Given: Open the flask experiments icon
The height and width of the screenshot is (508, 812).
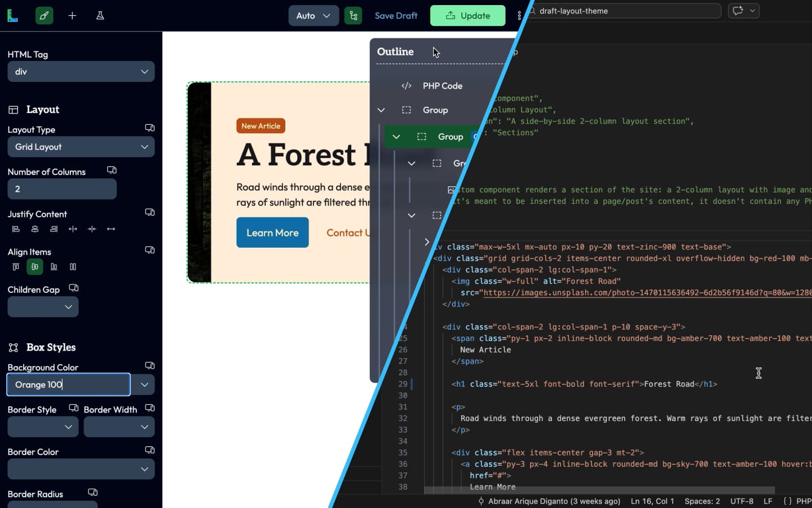Looking at the screenshot, I should tap(100, 16).
